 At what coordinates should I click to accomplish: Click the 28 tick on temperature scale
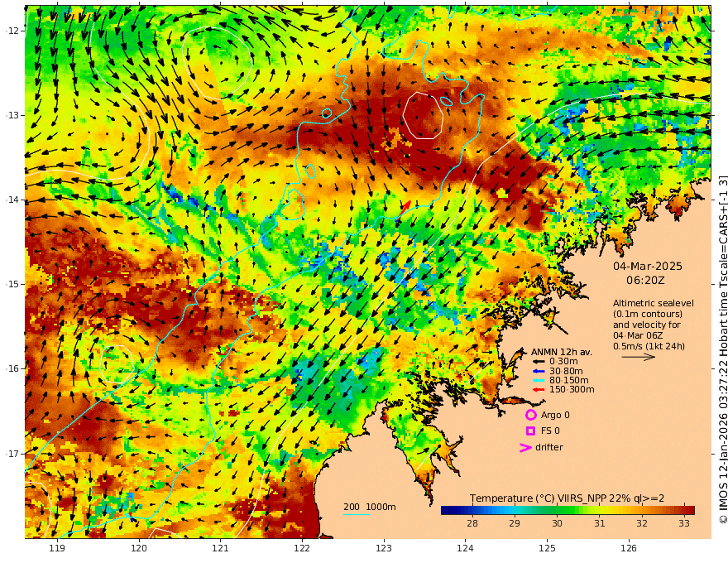472,523
